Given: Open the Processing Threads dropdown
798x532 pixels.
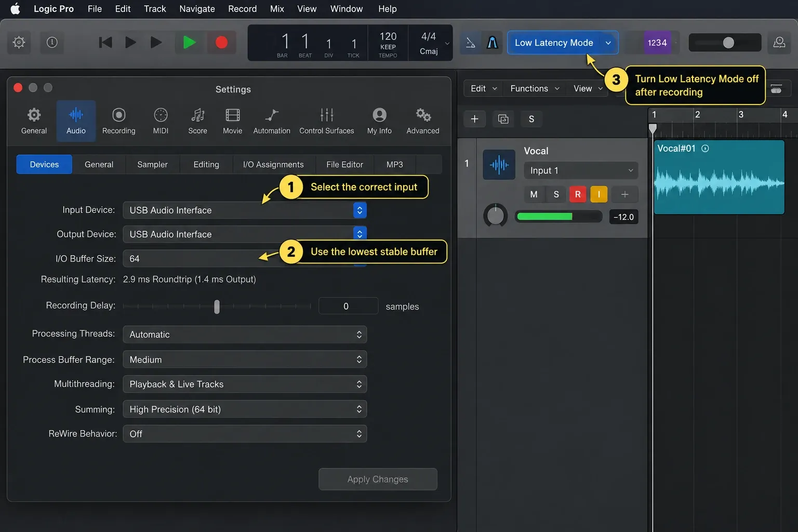Looking at the screenshot, I should (x=245, y=335).
